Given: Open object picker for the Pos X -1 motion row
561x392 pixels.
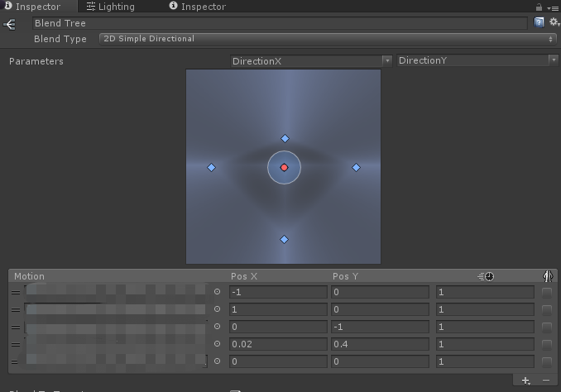Looking at the screenshot, I should [217, 292].
